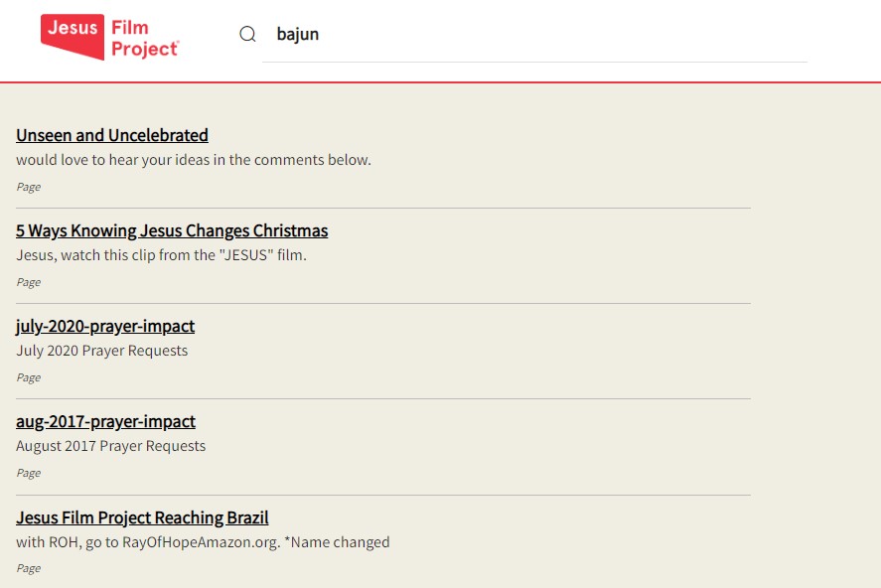The height and width of the screenshot is (588, 881).
Task: Click the 'Film Project' logo text
Action: (144, 40)
